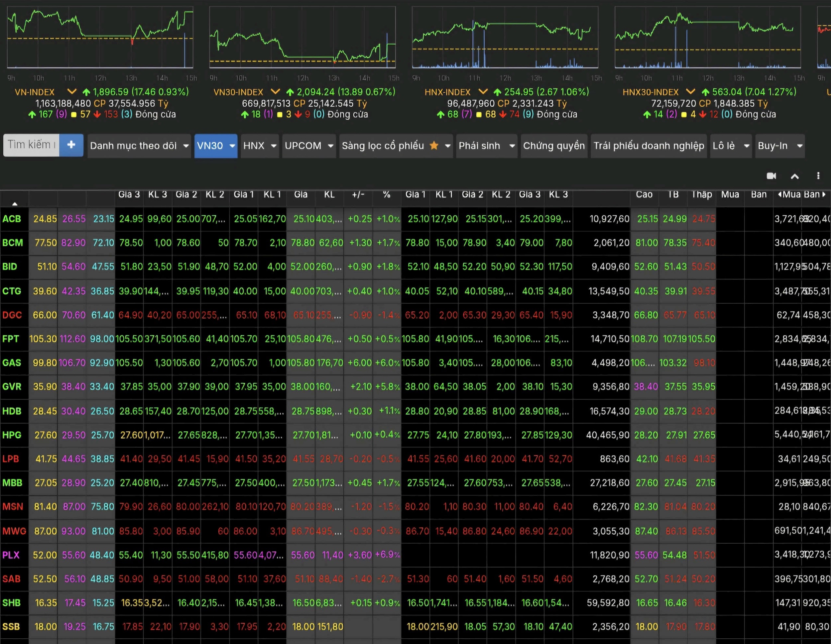831x644 pixels.
Task: Switch to the UPCOM tab
Action: (x=309, y=146)
